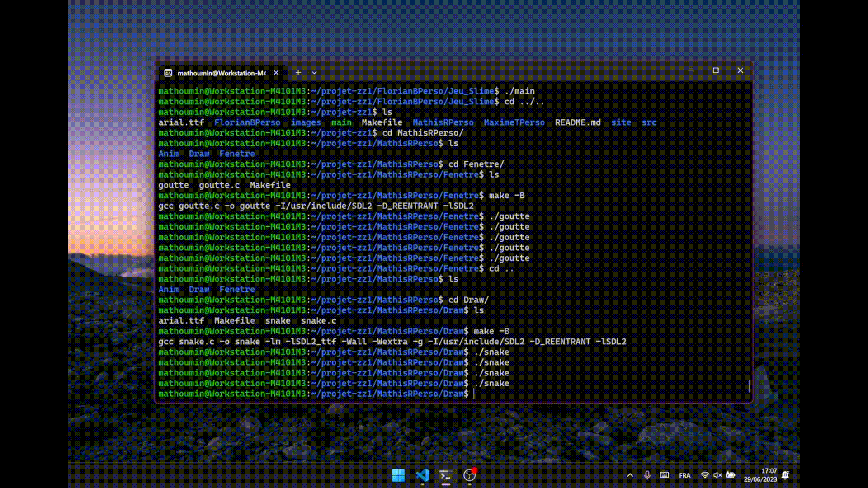868x488 pixels.
Task: Switch to Visual Studio Code in taskbar
Action: (x=422, y=475)
